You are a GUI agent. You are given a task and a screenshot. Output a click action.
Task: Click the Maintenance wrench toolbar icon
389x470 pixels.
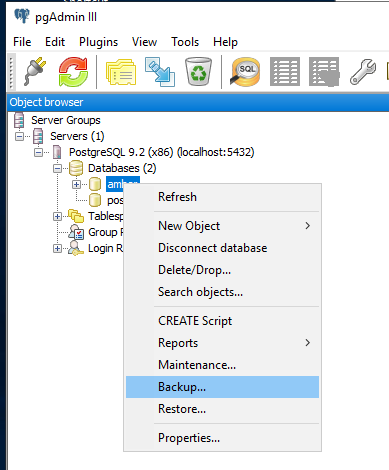coord(363,71)
